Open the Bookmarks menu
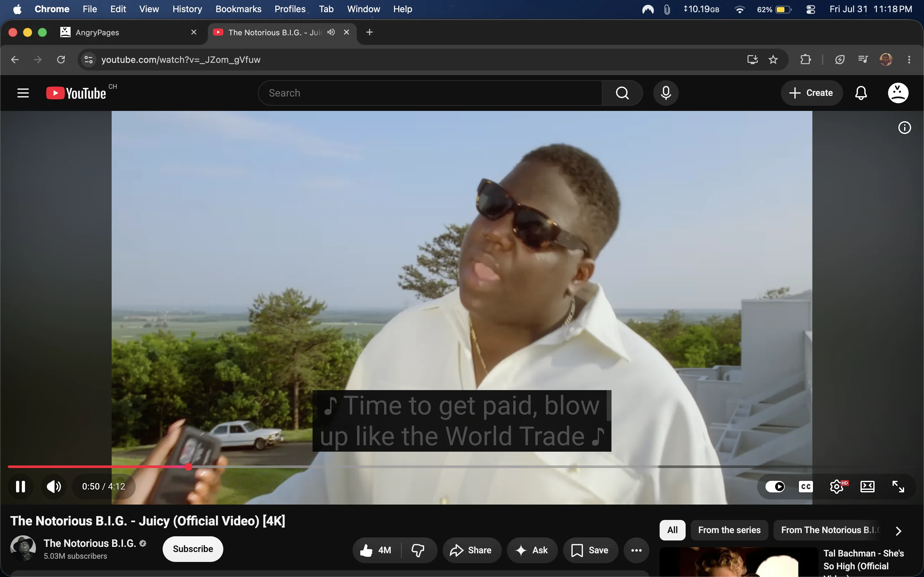Screen dimensions: 924x577 coord(238,9)
